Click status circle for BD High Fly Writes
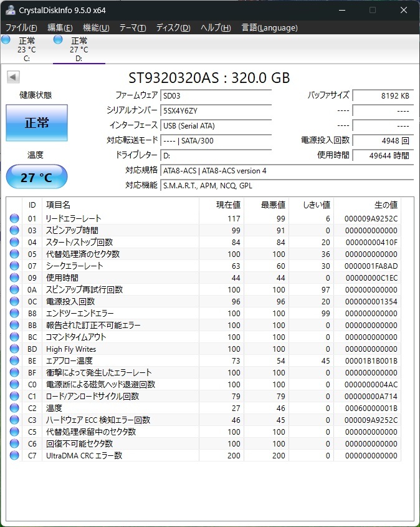 14,349
